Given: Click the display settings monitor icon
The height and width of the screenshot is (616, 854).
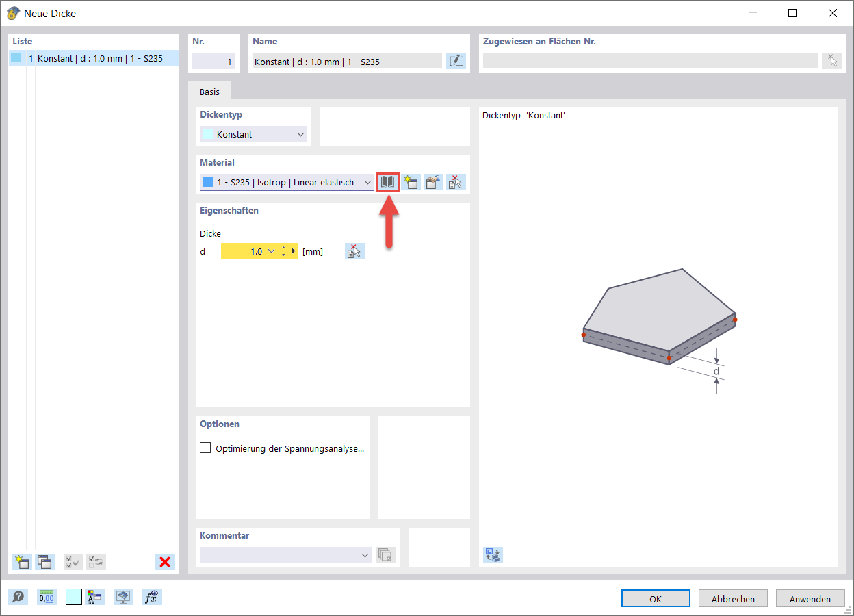Looking at the screenshot, I should click(x=124, y=596).
